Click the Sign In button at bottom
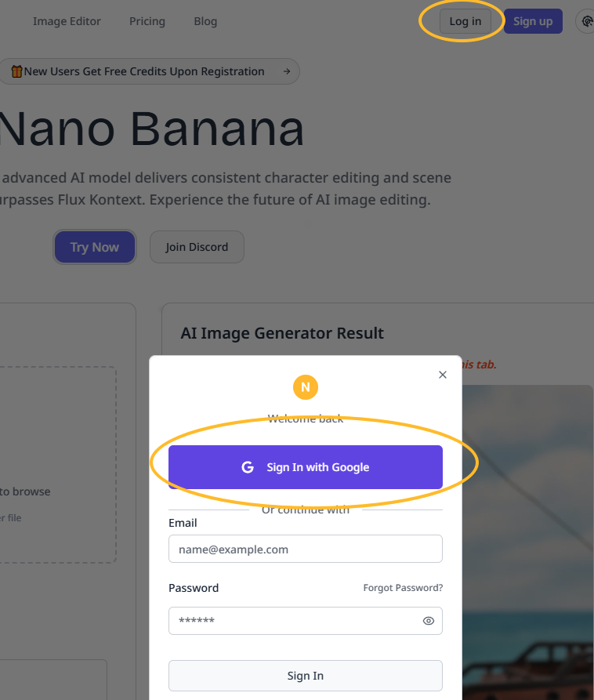This screenshot has height=700, width=594. (305, 675)
